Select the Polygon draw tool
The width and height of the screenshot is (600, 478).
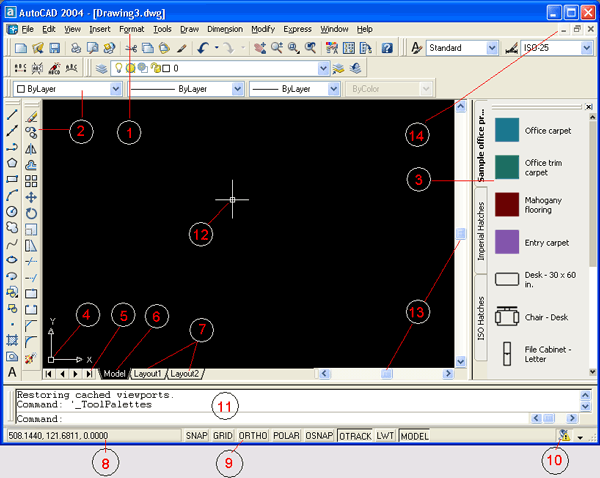pos(12,163)
